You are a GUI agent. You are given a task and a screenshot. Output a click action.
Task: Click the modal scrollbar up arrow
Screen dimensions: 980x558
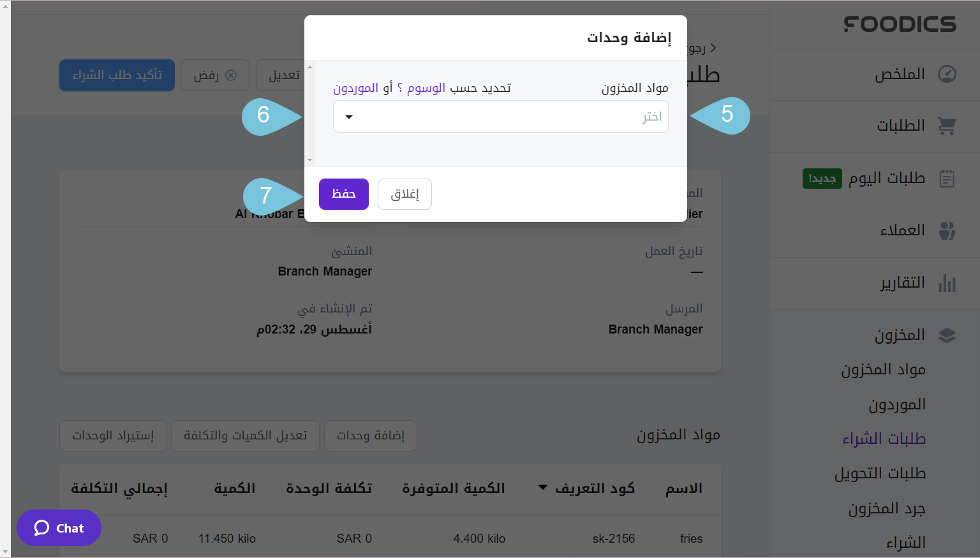(x=309, y=66)
